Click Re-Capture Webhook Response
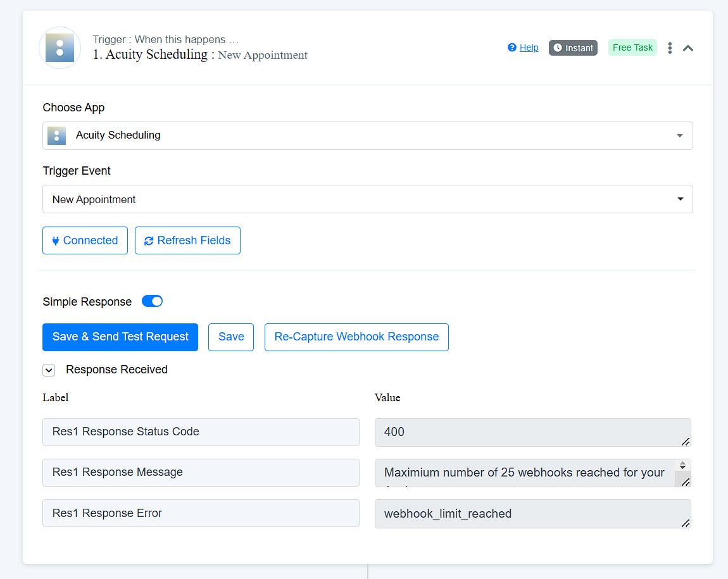Image resolution: width=728 pixels, height=579 pixels. pos(356,337)
